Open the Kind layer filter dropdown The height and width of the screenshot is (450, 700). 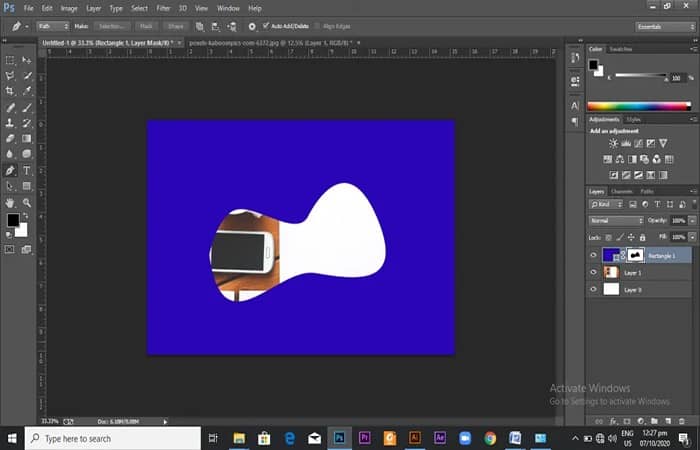coord(606,204)
